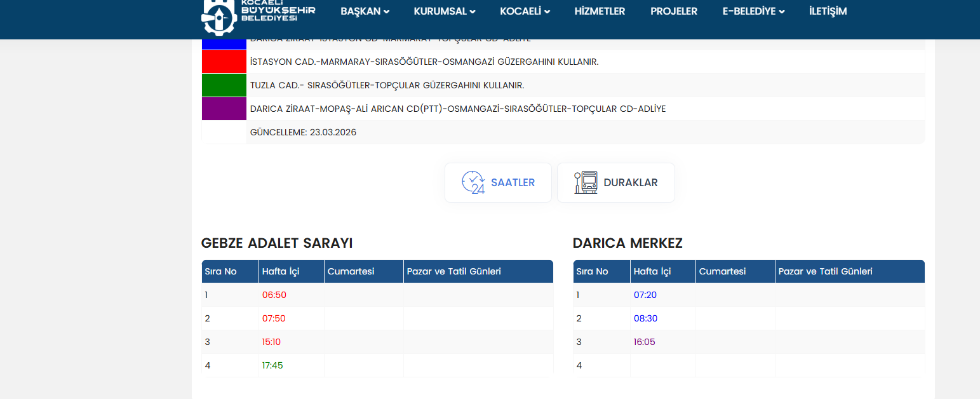Open the KOCAELİ dropdown

(525, 11)
